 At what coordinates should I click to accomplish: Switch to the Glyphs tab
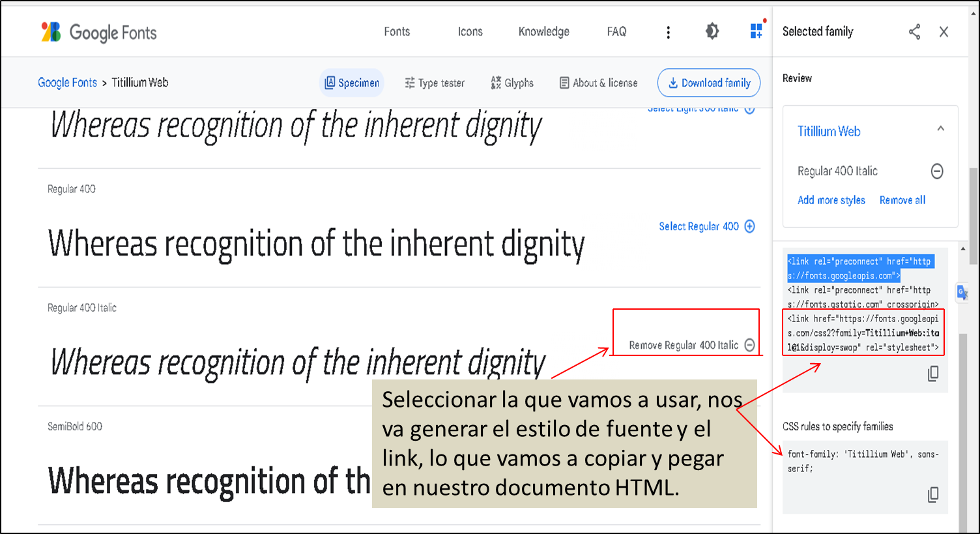click(512, 83)
